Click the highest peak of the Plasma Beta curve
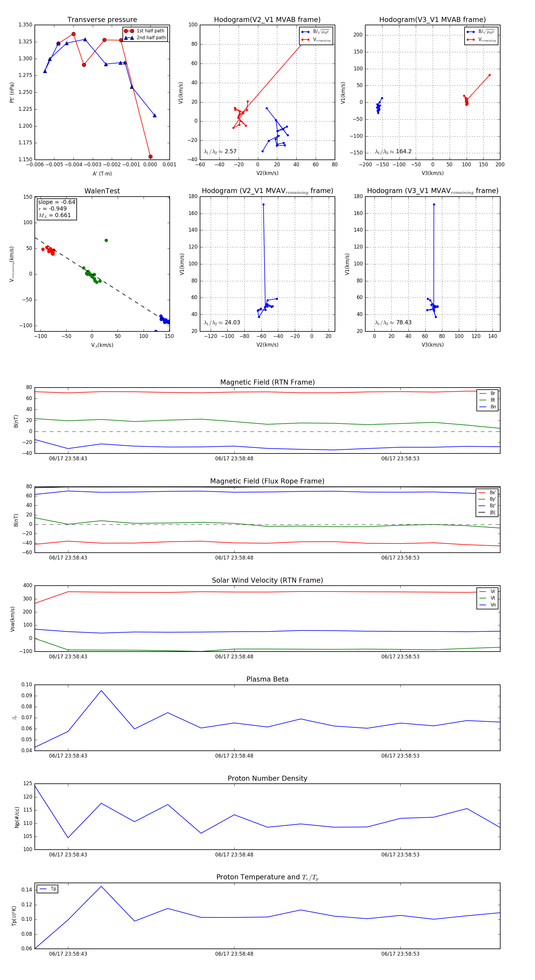This screenshot has width=535, height=980. (101, 690)
